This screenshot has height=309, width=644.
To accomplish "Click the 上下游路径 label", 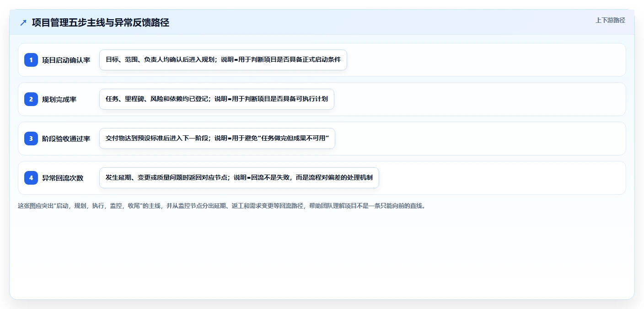I will (610, 20).
